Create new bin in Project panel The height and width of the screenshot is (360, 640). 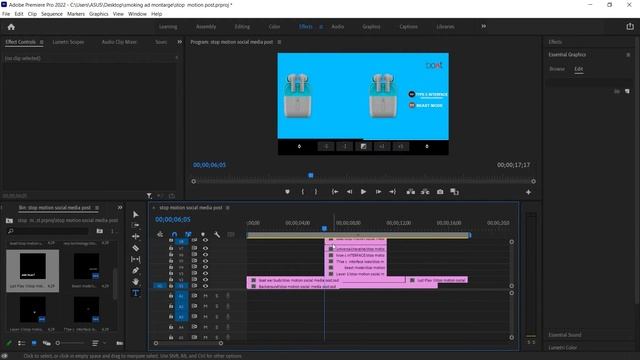click(x=120, y=343)
